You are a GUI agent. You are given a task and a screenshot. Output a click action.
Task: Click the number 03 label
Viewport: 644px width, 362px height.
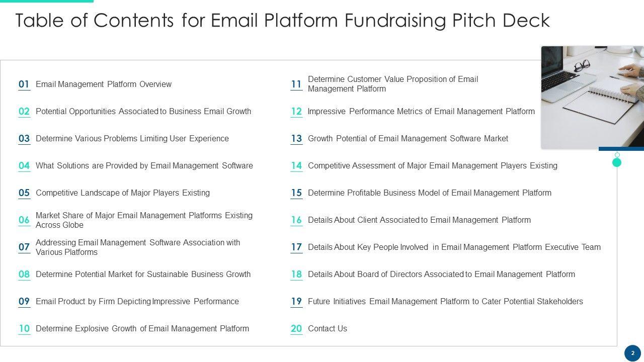click(x=24, y=139)
